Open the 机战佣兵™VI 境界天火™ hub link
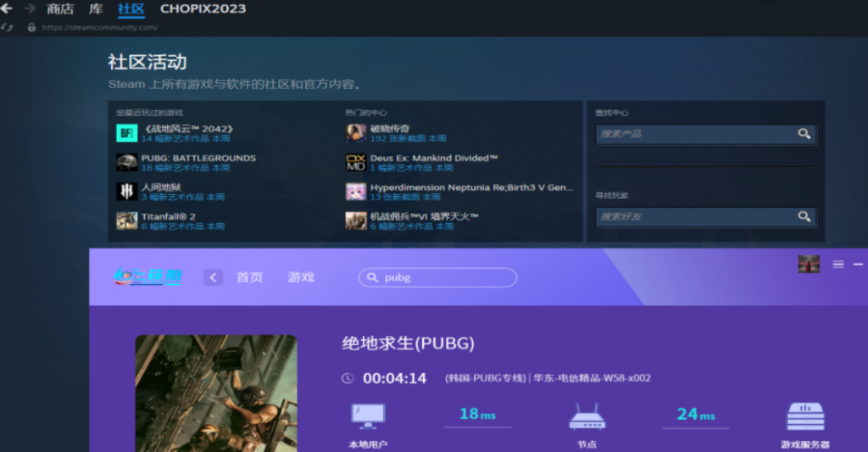 click(x=424, y=216)
